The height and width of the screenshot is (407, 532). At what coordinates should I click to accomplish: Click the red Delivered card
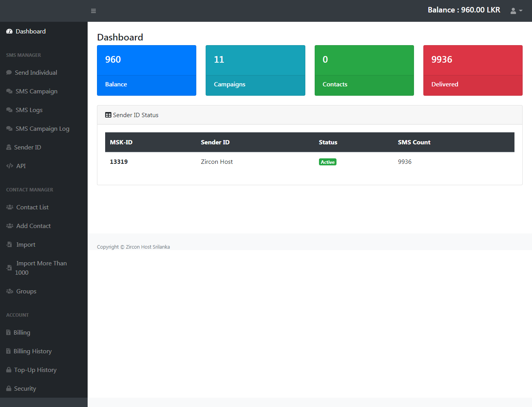tap(472, 70)
